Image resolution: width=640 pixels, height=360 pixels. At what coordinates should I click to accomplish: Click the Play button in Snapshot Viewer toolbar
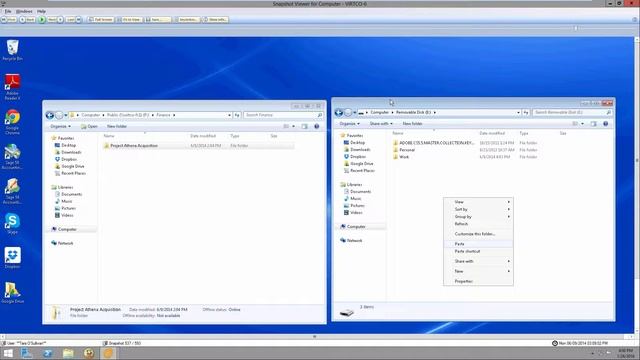click(x=42, y=20)
